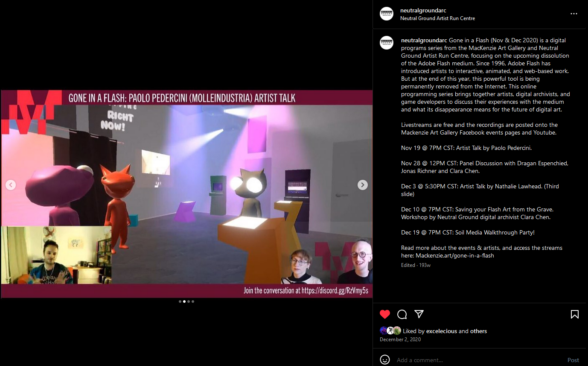View others who liked the post

click(x=478, y=331)
